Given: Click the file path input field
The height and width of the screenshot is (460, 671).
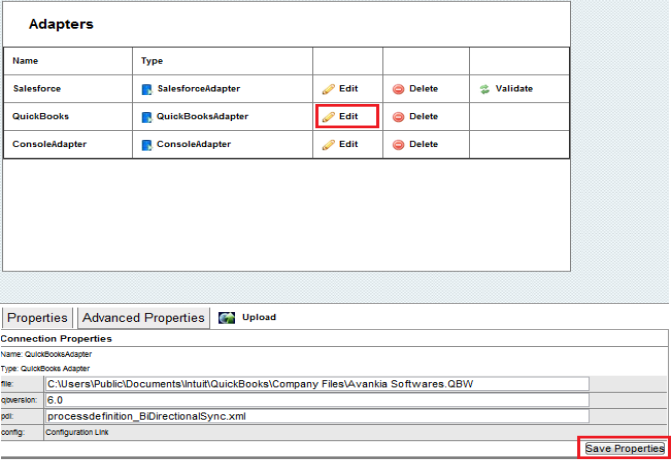Looking at the screenshot, I should click(317, 383).
